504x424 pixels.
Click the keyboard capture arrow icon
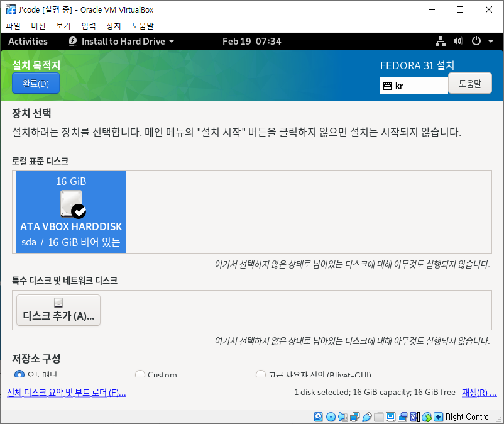click(438, 416)
